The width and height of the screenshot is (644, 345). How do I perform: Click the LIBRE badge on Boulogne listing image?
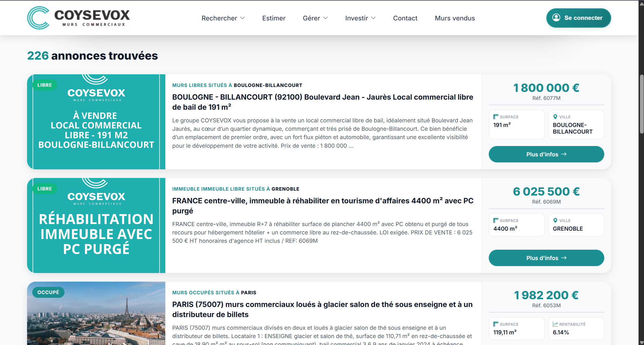pos(45,85)
